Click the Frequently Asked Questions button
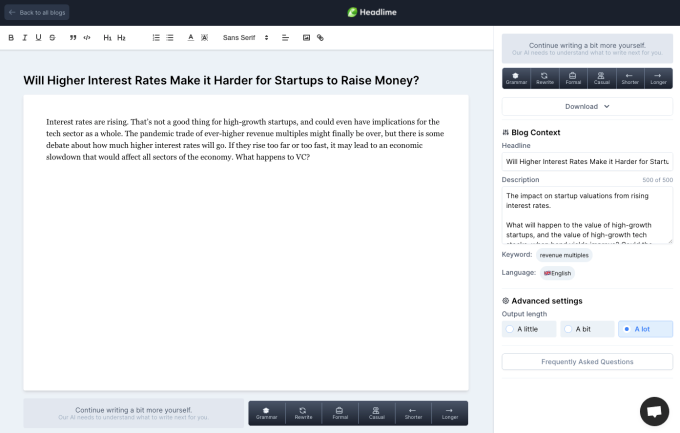The image size is (680, 433). [x=587, y=361]
